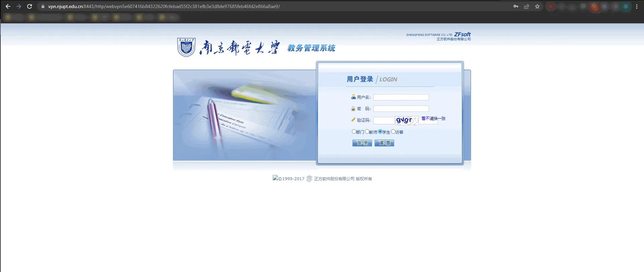644x272 pixels.
Task: Reload the page with the refresh icon
Action: point(30,6)
